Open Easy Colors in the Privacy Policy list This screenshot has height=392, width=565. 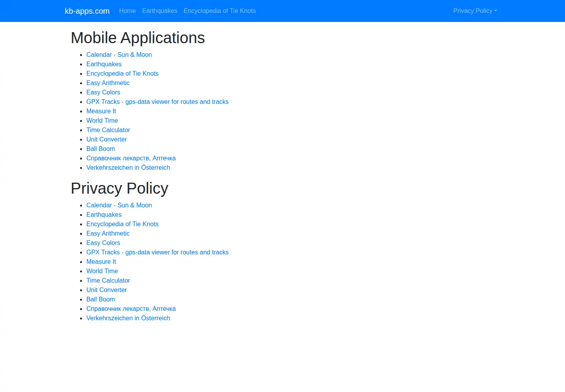click(x=103, y=243)
